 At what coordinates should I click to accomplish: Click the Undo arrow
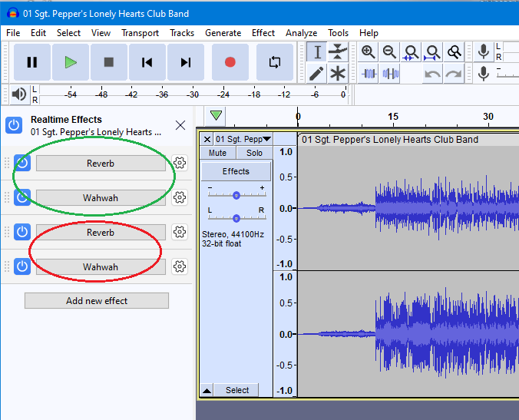pyautogui.click(x=432, y=73)
